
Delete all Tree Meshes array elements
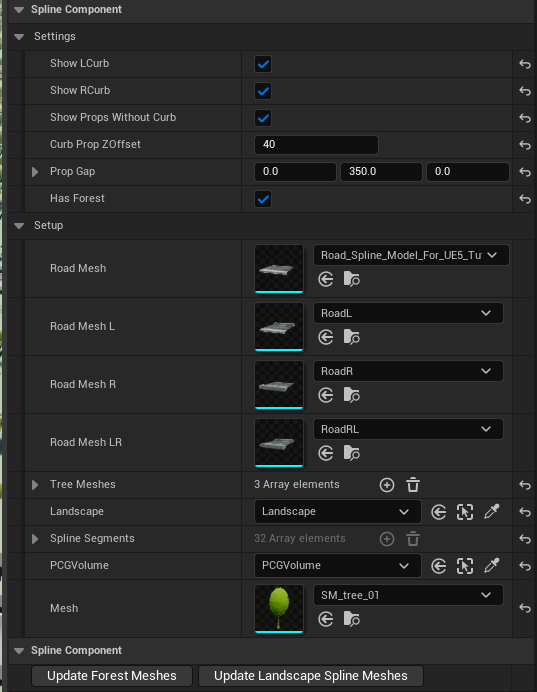coord(413,485)
